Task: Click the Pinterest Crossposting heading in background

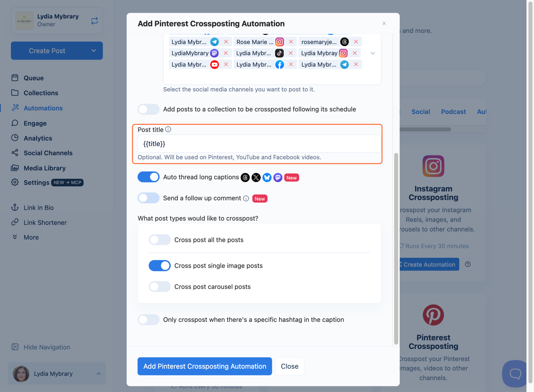Action: pos(433,342)
